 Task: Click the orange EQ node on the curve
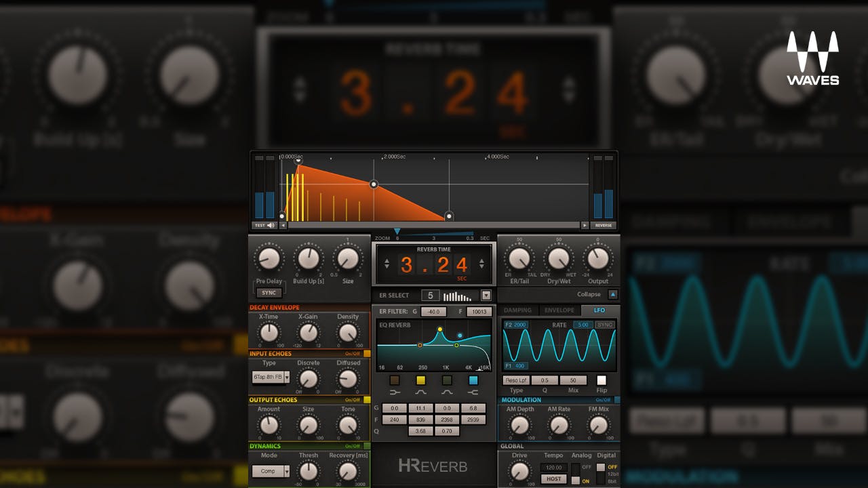point(420,345)
